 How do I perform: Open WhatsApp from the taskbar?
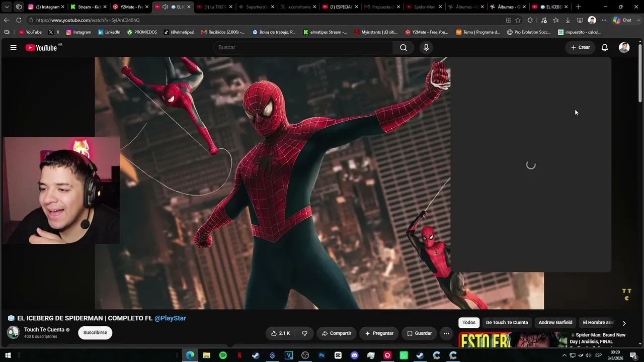tap(404, 355)
